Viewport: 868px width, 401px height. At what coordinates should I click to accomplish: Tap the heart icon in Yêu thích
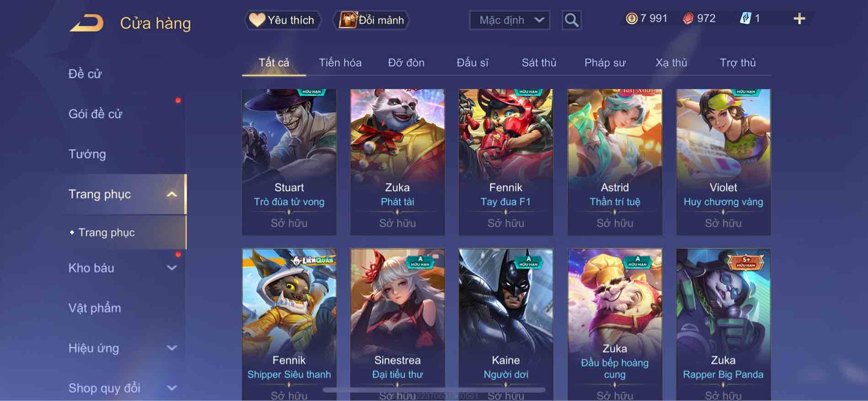coord(257,20)
